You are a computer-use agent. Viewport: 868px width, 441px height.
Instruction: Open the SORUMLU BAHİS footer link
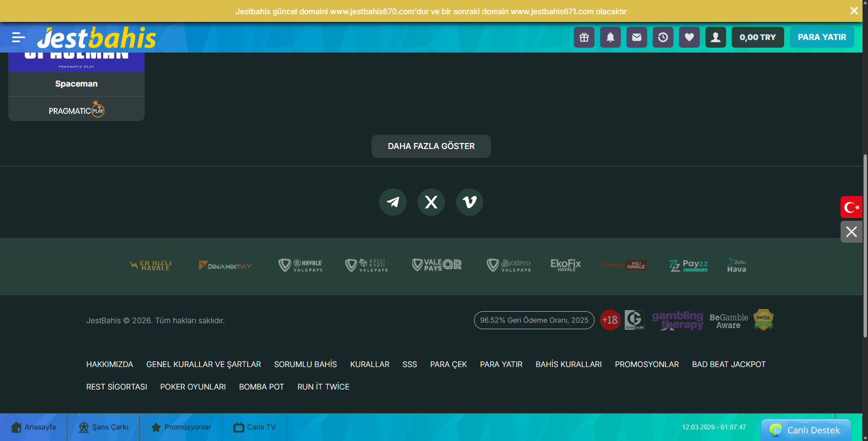pos(305,364)
